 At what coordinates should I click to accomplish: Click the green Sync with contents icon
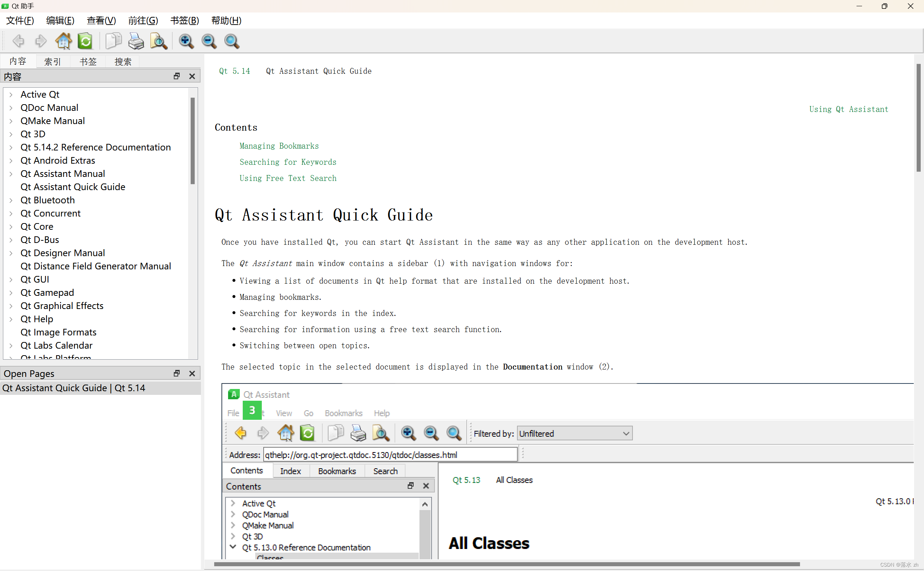(85, 41)
